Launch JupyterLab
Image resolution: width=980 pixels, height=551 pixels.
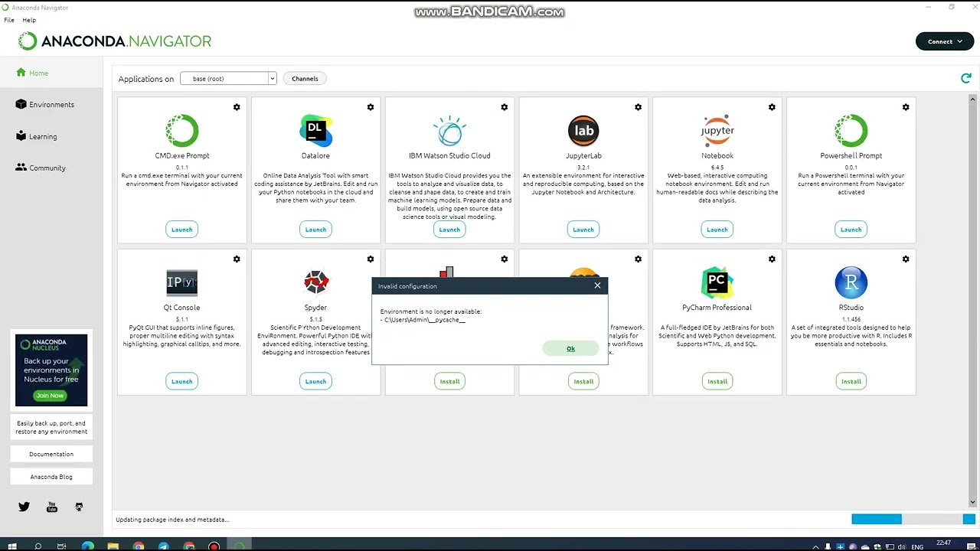(583, 230)
